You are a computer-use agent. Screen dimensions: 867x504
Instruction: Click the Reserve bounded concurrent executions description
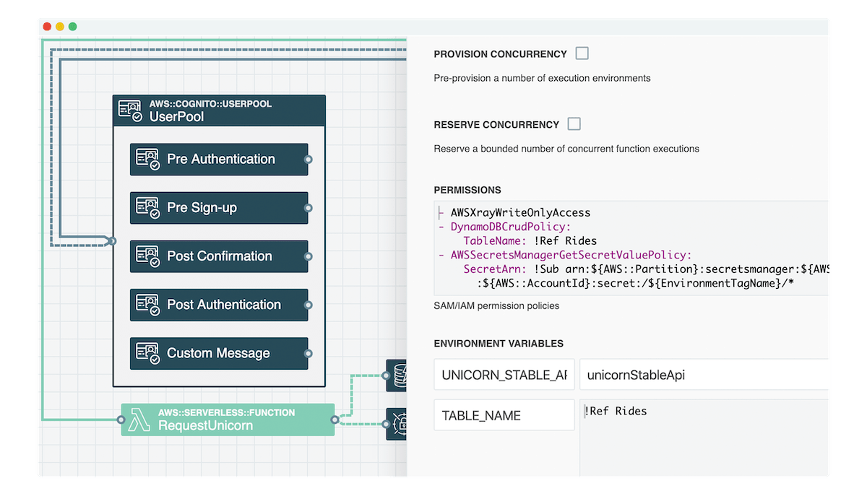click(x=566, y=149)
